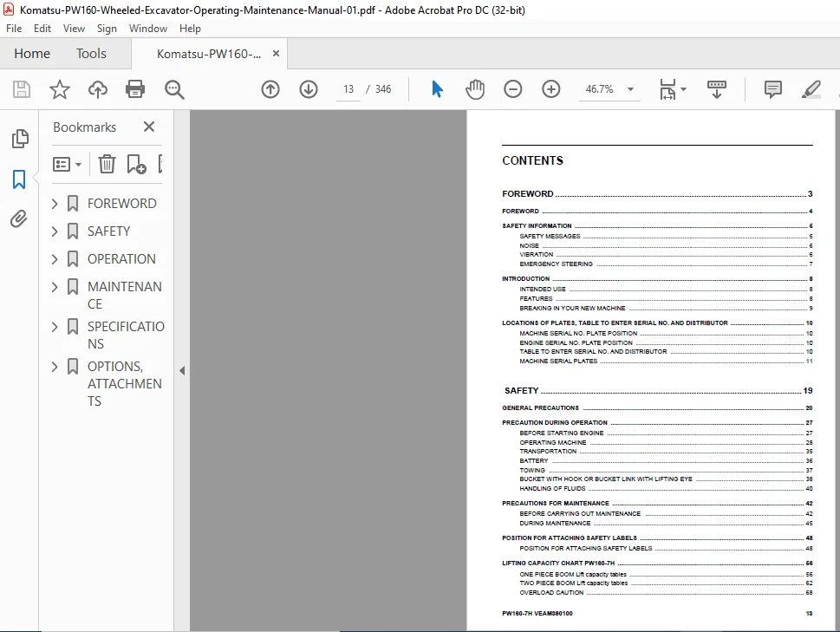
Task: Expand the MAINTENANCE bookmark
Action: [x=54, y=287]
